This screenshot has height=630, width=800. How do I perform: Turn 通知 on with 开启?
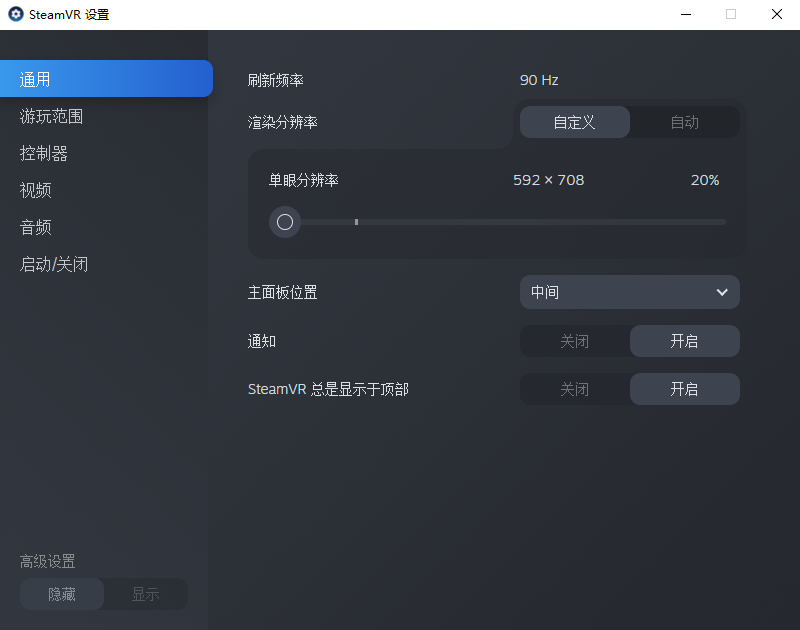pos(685,341)
